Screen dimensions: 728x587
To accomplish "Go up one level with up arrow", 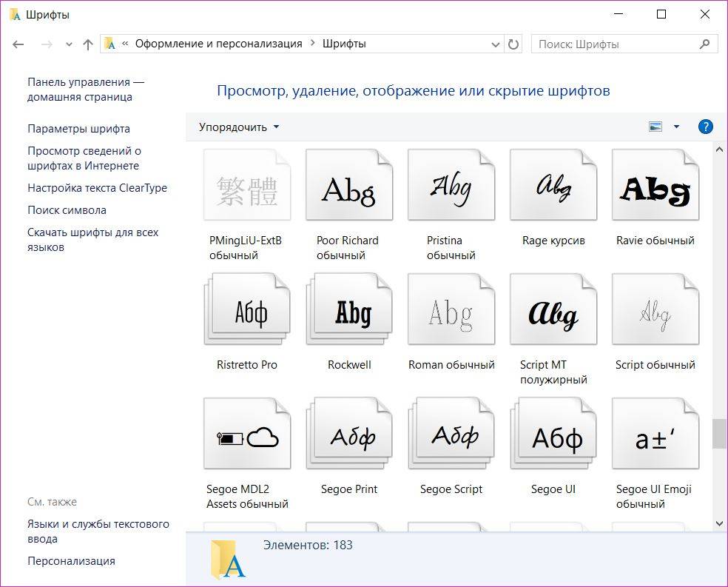I will pyautogui.click(x=88, y=44).
